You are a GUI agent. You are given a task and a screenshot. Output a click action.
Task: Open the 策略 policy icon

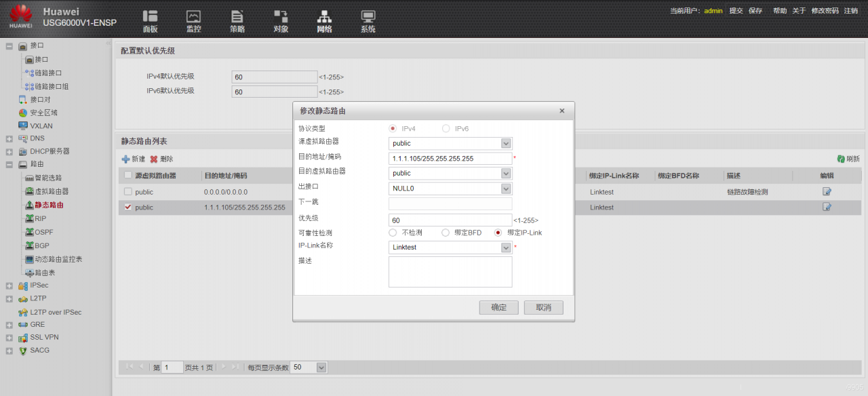[237, 16]
